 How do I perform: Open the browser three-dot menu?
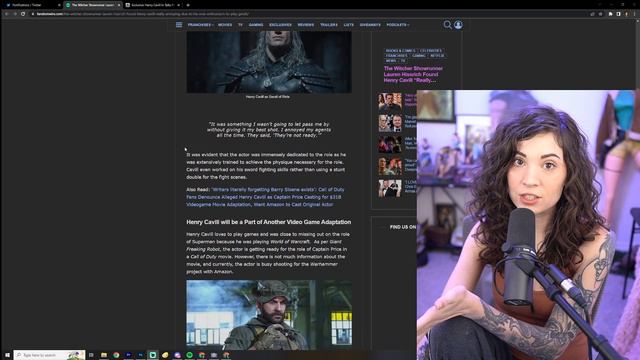pyautogui.click(x=634, y=14)
